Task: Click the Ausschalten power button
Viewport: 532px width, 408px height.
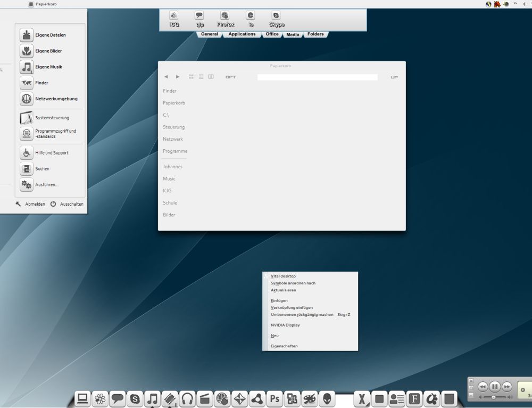Action: [x=67, y=204]
